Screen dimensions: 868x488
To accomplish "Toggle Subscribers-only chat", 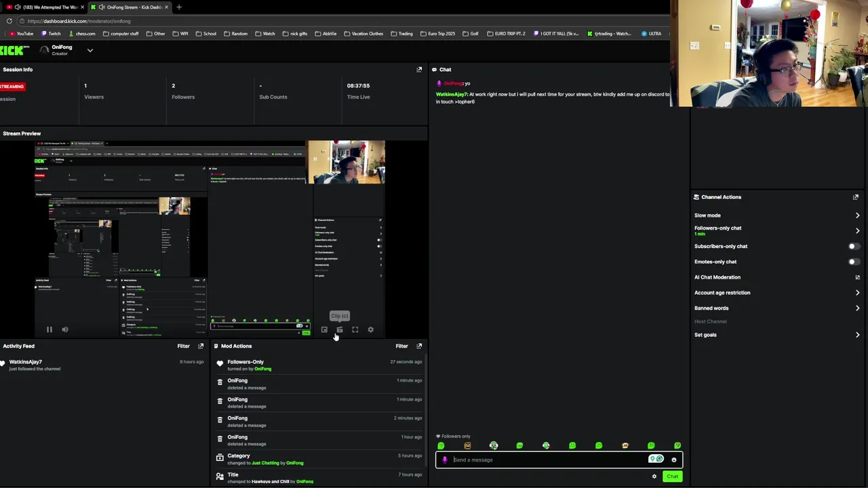I will [854, 246].
